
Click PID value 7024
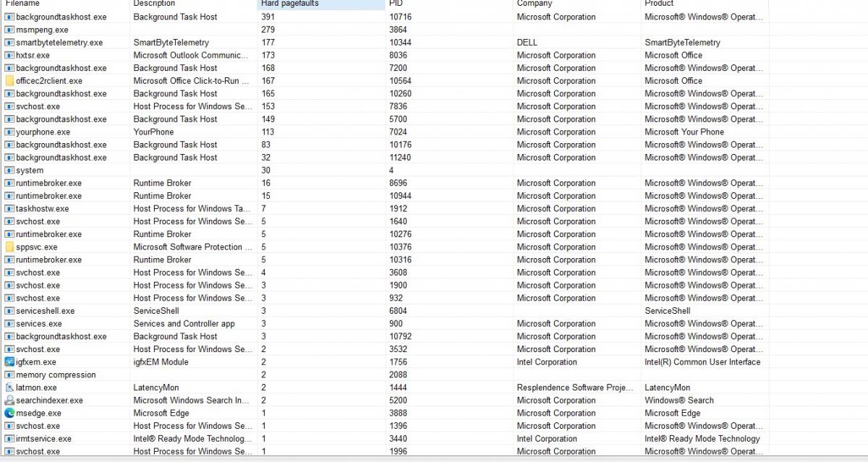point(398,132)
